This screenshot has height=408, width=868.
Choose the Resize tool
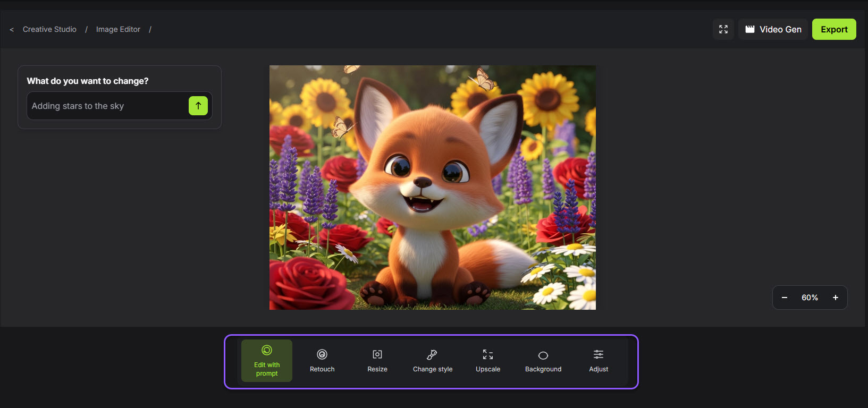tap(377, 361)
